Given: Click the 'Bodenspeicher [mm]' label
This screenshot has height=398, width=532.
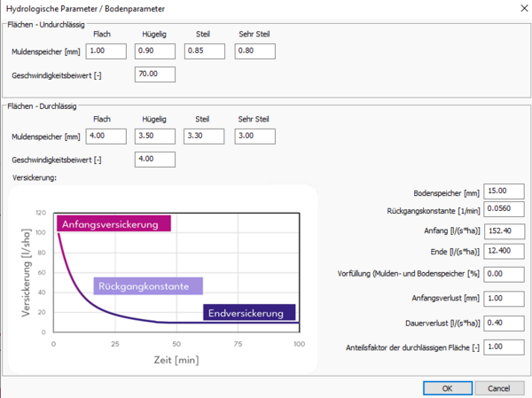Looking at the screenshot, I should pos(446,193).
